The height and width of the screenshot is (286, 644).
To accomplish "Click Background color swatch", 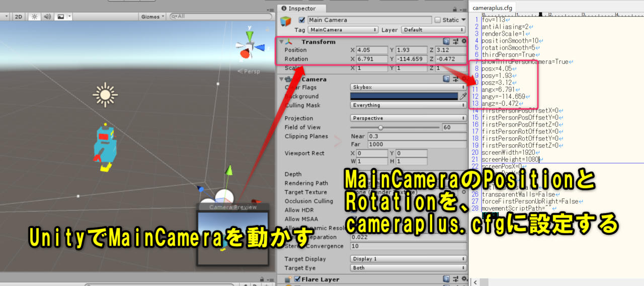I will click(405, 96).
